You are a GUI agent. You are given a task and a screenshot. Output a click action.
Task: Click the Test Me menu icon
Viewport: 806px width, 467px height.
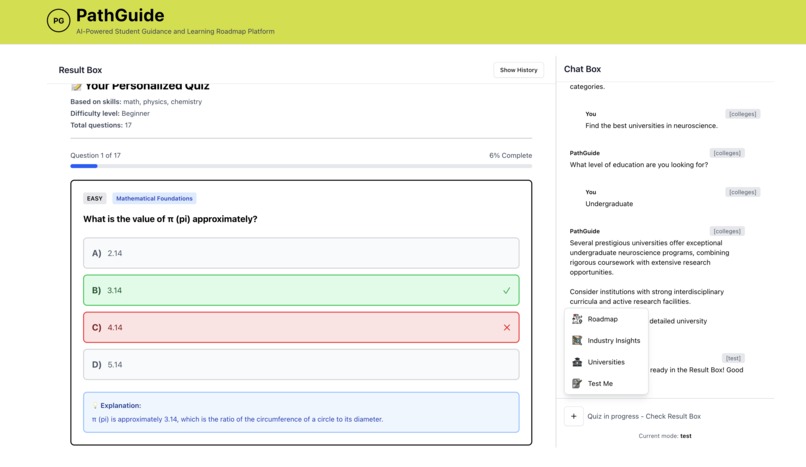[x=577, y=383]
